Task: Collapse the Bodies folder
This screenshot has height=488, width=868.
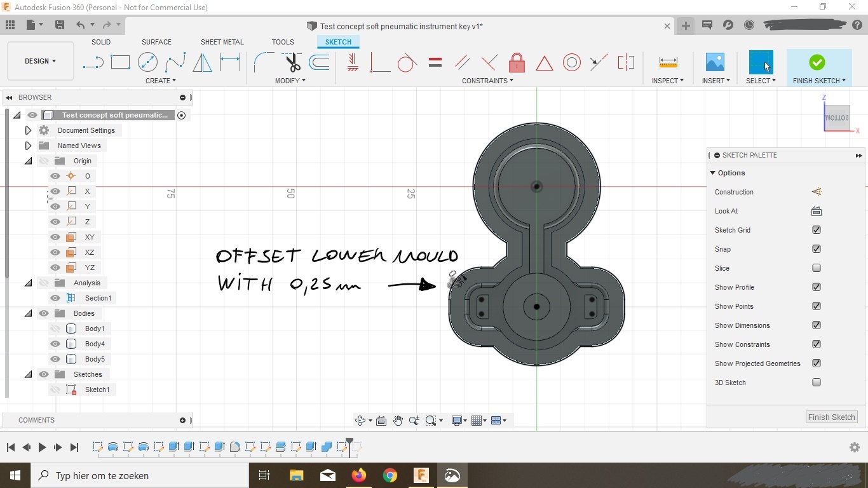Action: tap(28, 313)
